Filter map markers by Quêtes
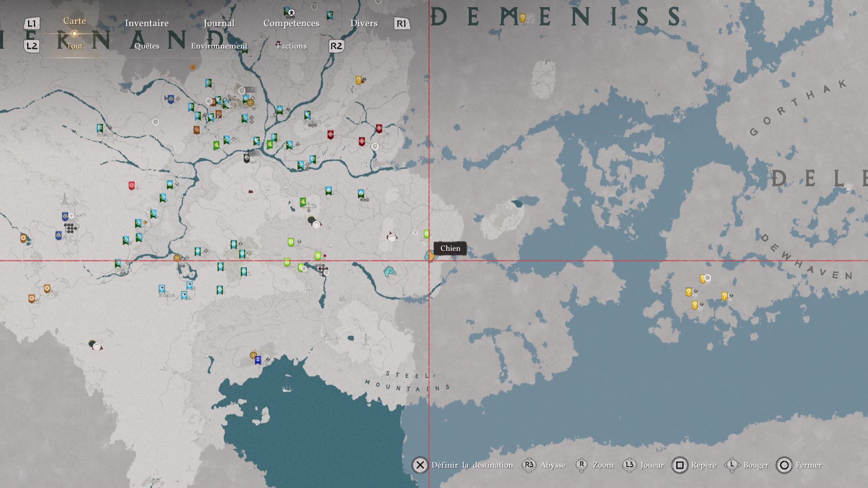 point(146,46)
